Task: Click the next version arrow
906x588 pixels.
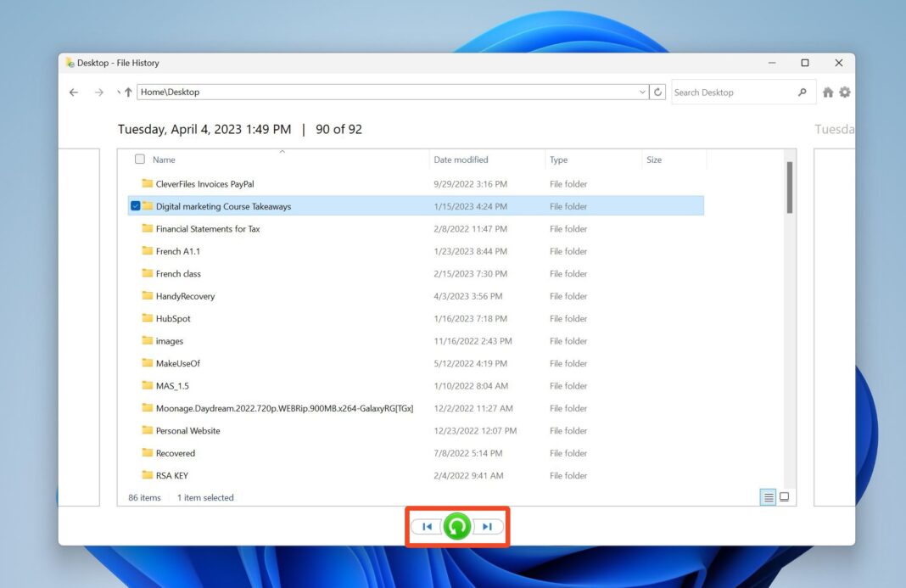Action: coord(488,526)
